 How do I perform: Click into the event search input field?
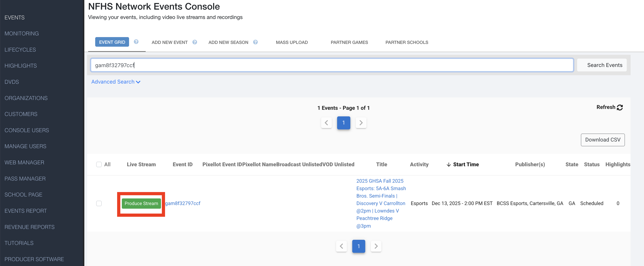tap(332, 65)
